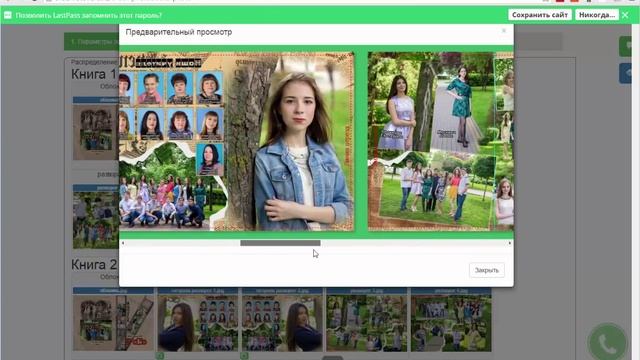The image size is (640, 360).
Task: Click the blue side button at right edge
Action: pos(625,73)
